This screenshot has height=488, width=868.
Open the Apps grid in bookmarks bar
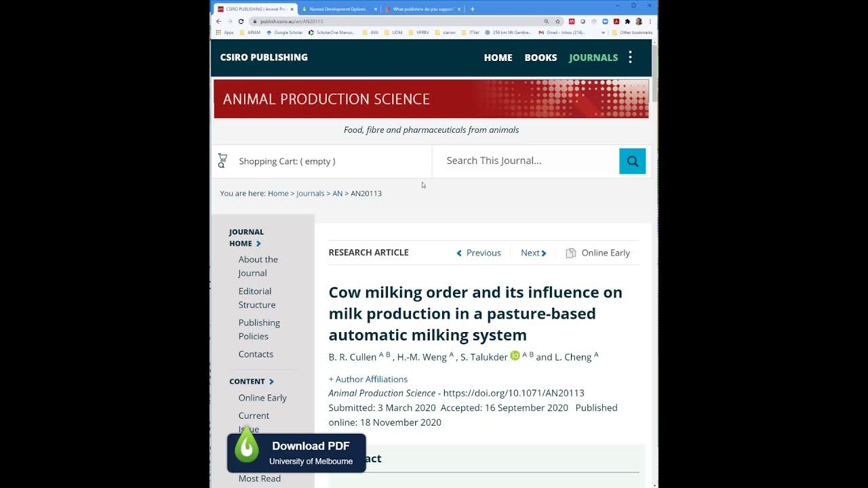[224, 33]
